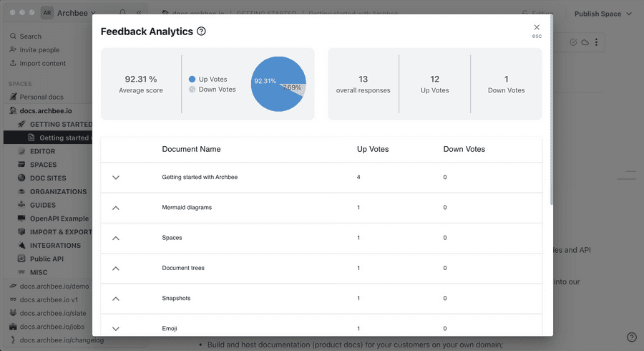The width and height of the screenshot is (644, 351).
Task: Collapse the sidebar with double-arrow icon
Action: tap(139, 13)
